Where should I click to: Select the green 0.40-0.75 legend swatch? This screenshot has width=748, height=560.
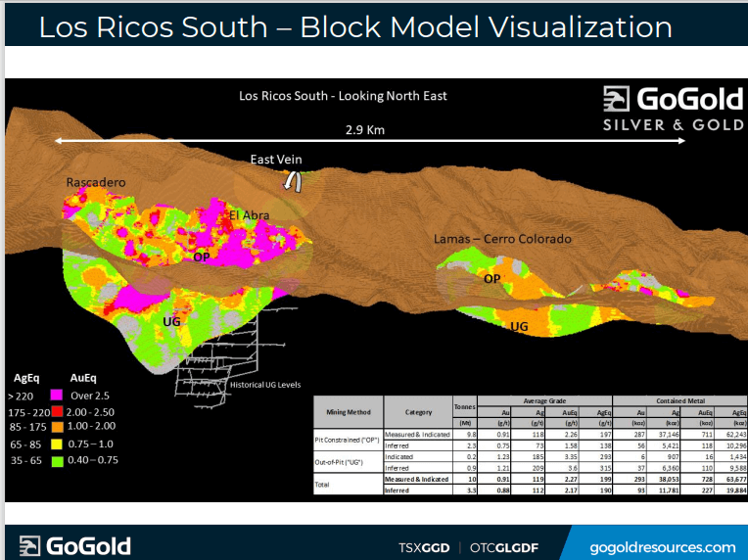pyautogui.click(x=57, y=461)
